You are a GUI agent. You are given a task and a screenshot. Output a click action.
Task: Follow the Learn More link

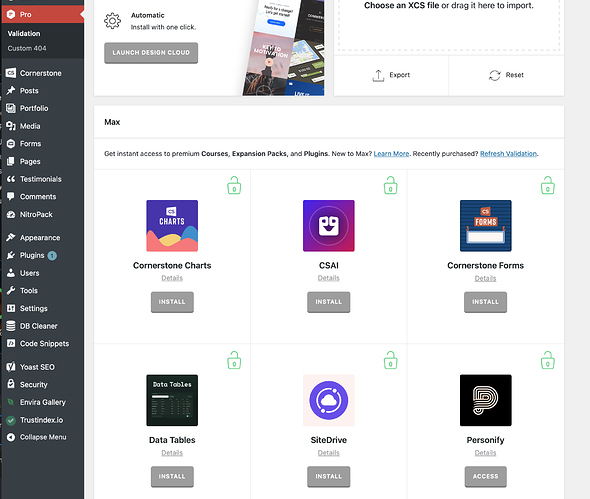coord(391,154)
